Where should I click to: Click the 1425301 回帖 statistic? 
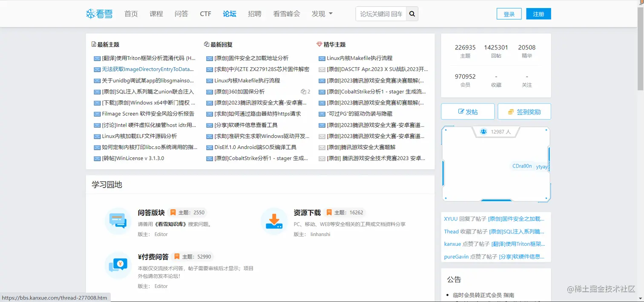click(496, 51)
